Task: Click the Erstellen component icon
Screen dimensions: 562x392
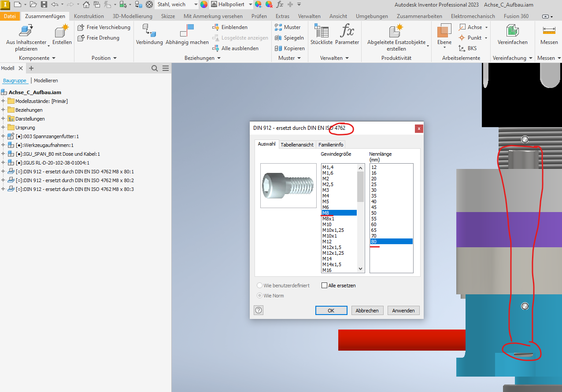Action: point(62,35)
